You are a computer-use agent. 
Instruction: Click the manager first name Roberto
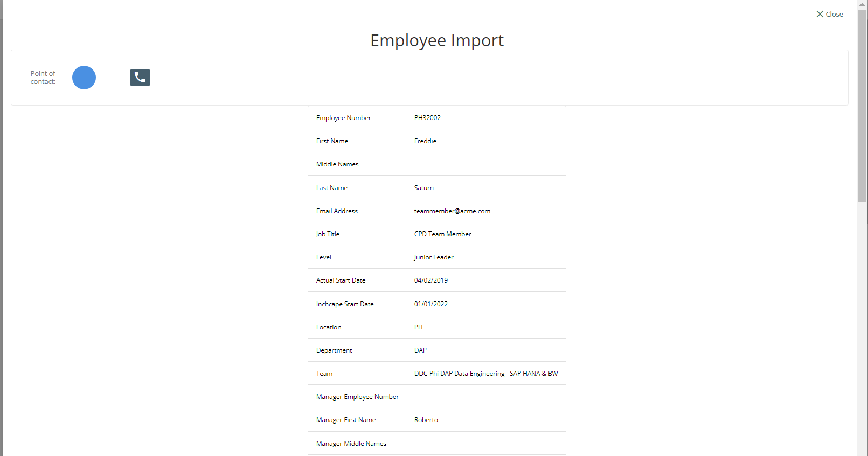426,420
